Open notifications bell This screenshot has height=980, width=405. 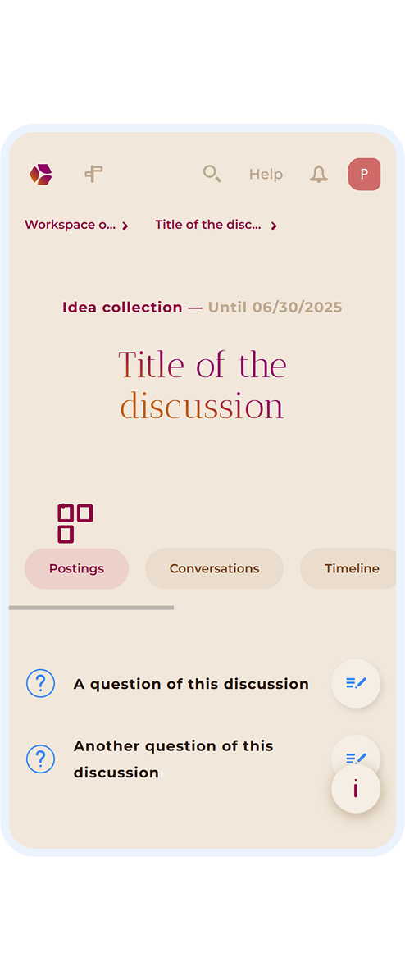coord(319,174)
